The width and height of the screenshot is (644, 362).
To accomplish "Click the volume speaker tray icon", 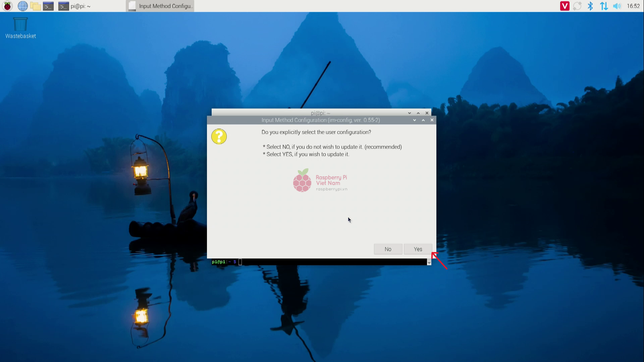I will (617, 6).
